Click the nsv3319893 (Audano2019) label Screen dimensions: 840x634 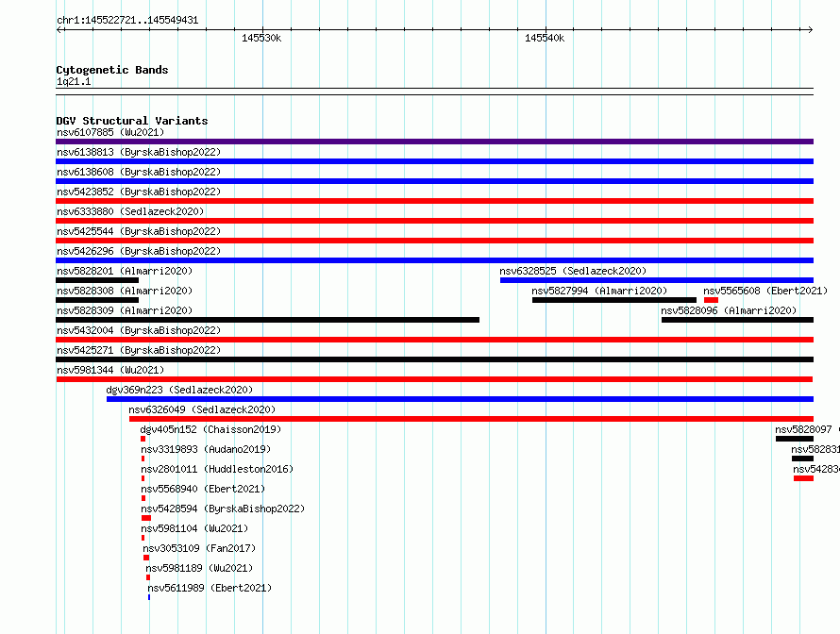pos(206,449)
